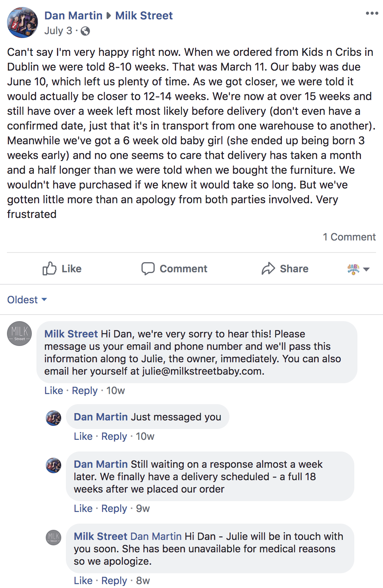This screenshot has height=588, width=383.
Task: Click the July 3 post timestamp
Action: pyautogui.click(x=58, y=31)
